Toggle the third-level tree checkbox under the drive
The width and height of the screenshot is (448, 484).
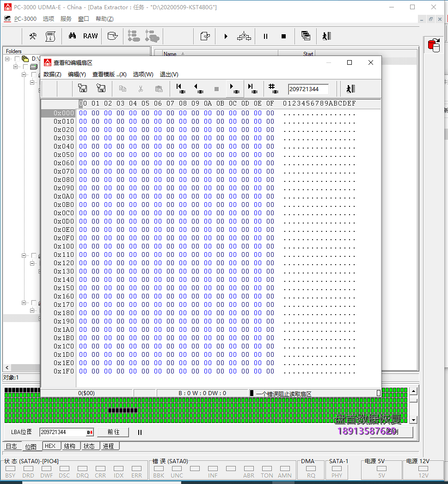(34, 74)
